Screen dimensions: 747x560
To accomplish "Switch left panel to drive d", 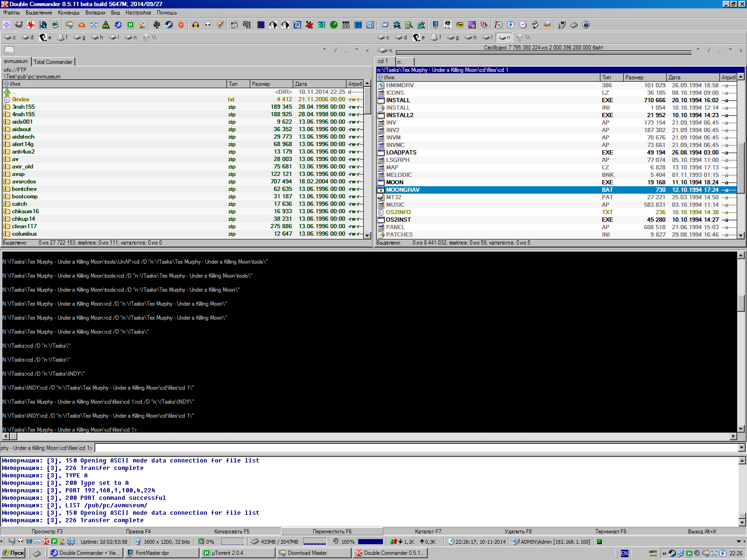I will pos(28,37).
